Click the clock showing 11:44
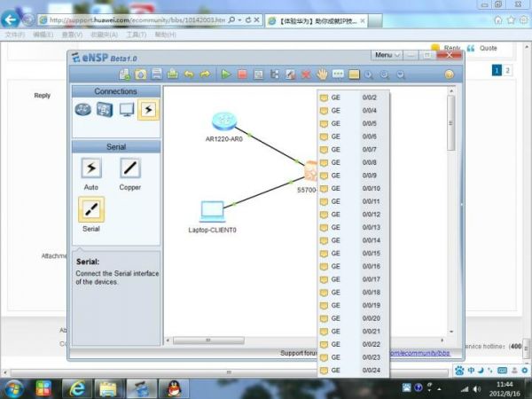 click(505, 385)
